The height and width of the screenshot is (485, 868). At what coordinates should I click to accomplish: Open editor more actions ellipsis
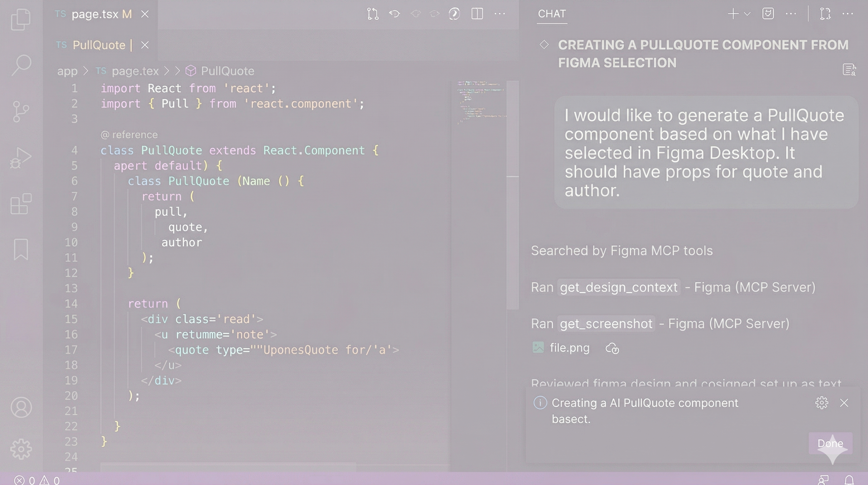[x=499, y=14]
